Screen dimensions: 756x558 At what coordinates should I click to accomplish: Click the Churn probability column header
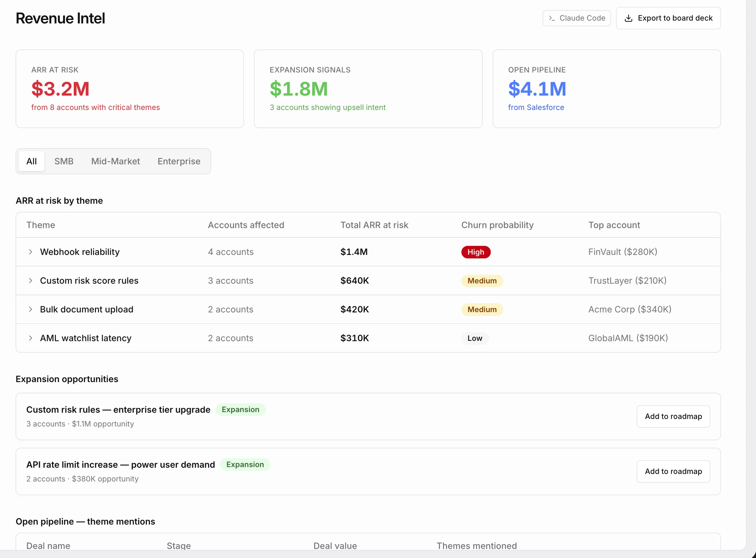(x=498, y=225)
